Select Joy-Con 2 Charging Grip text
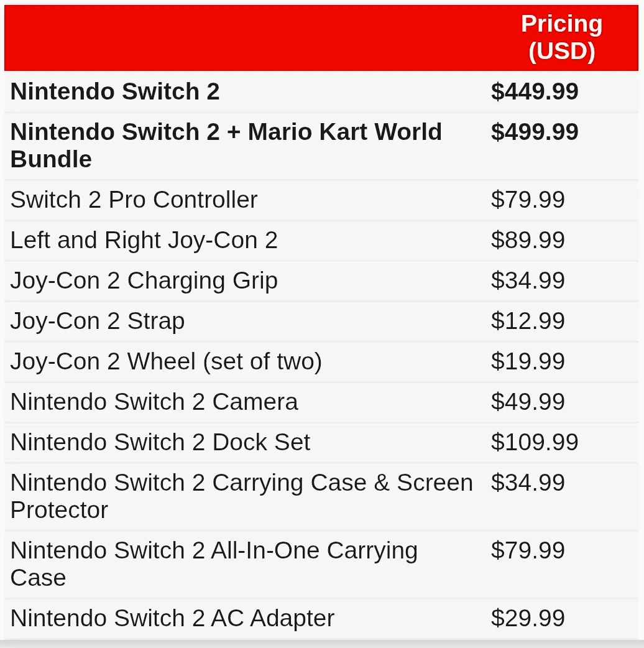Viewport: 644px width, 648px height. [x=144, y=280]
